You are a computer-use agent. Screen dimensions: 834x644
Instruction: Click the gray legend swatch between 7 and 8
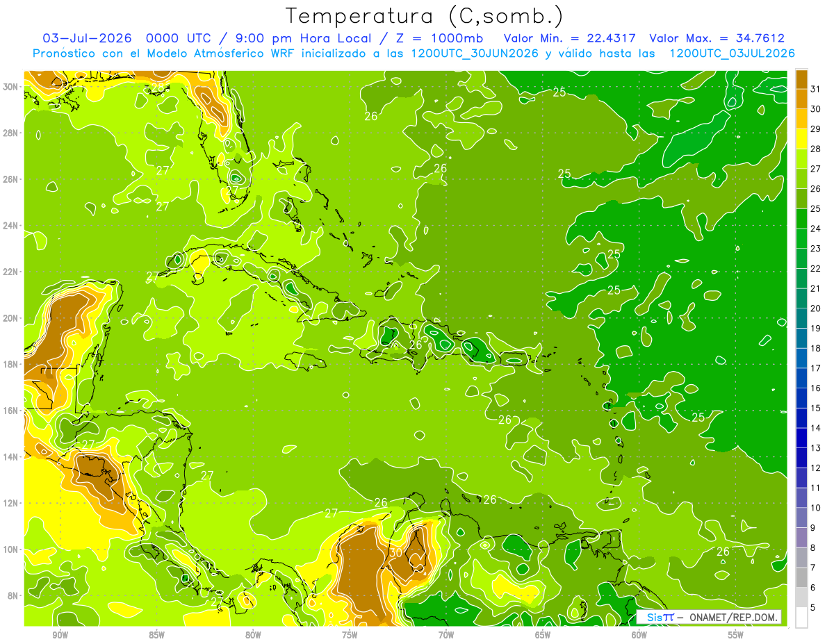(802, 558)
